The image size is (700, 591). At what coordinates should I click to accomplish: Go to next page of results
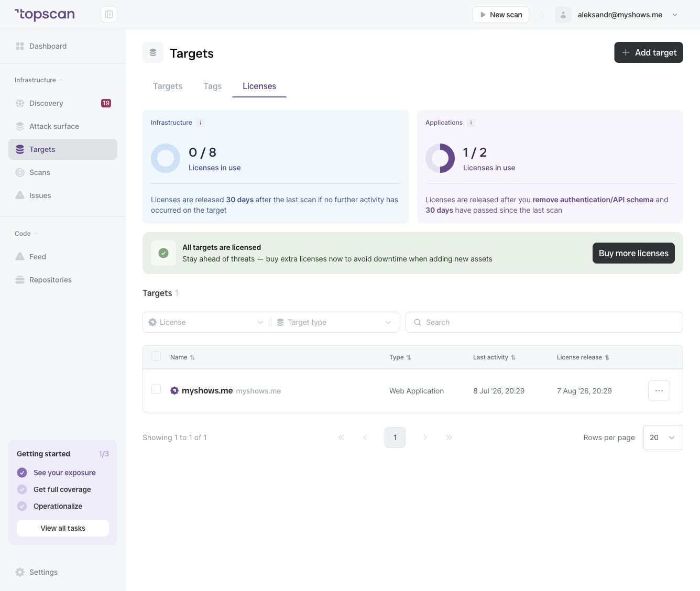click(x=425, y=437)
